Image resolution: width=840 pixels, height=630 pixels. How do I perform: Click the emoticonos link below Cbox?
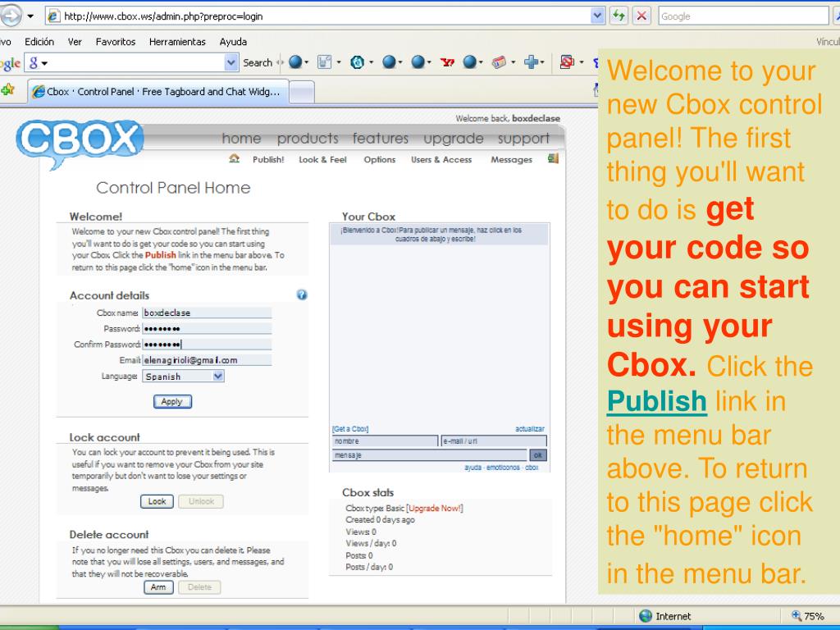point(503,468)
